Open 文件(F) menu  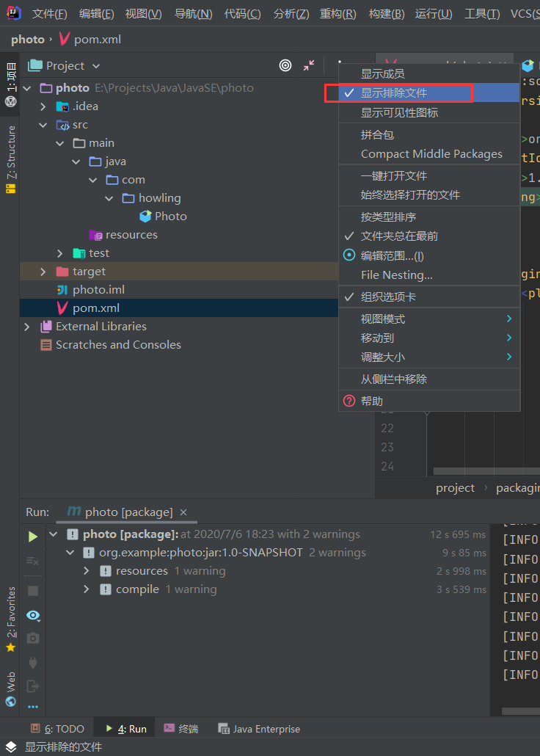click(49, 14)
